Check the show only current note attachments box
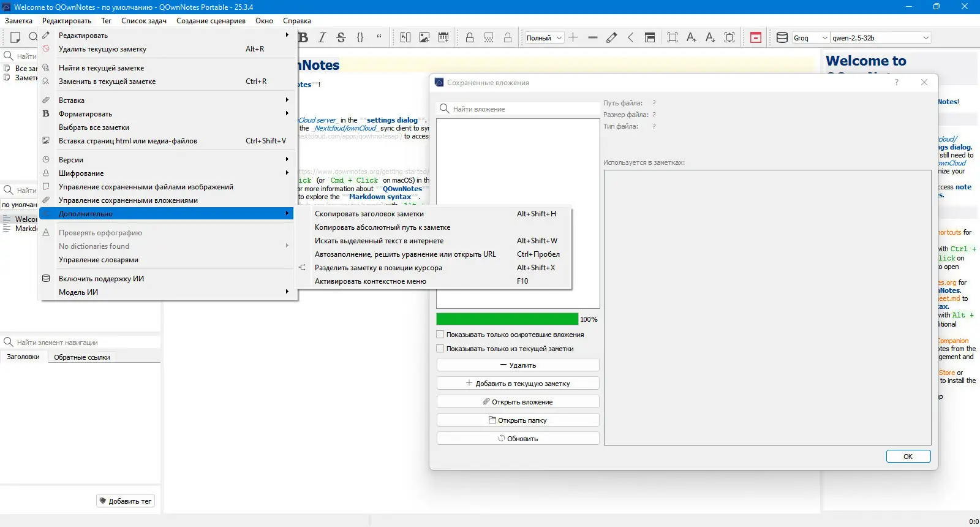Viewport: 980px width, 527px height. point(440,349)
